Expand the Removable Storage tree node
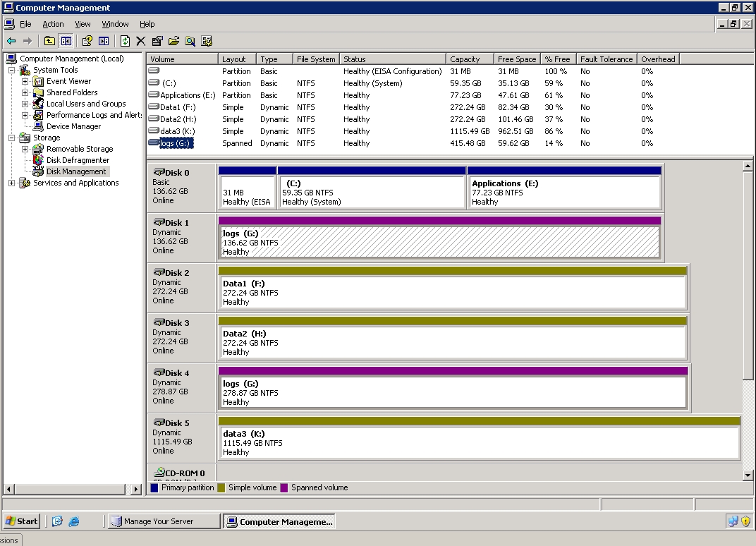The height and width of the screenshot is (546, 756). [x=25, y=149]
